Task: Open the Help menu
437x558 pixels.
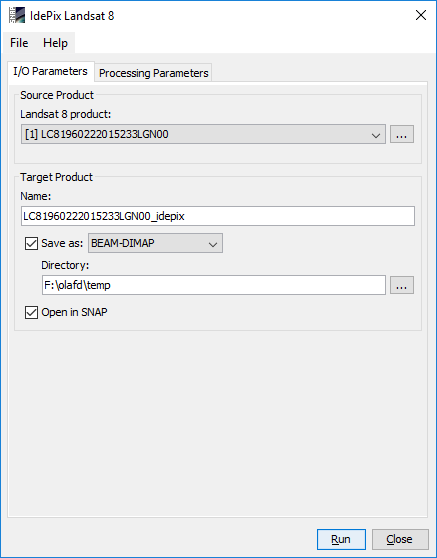Action: pyautogui.click(x=55, y=43)
